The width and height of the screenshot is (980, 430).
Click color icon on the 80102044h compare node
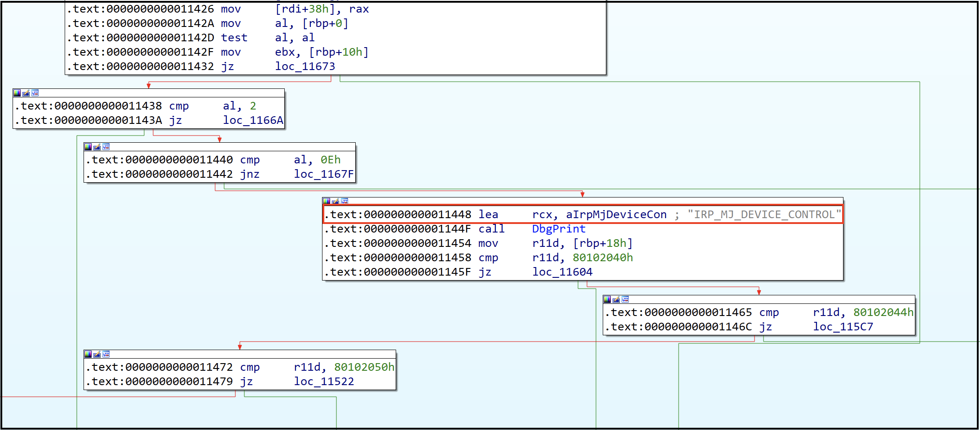(x=607, y=299)
